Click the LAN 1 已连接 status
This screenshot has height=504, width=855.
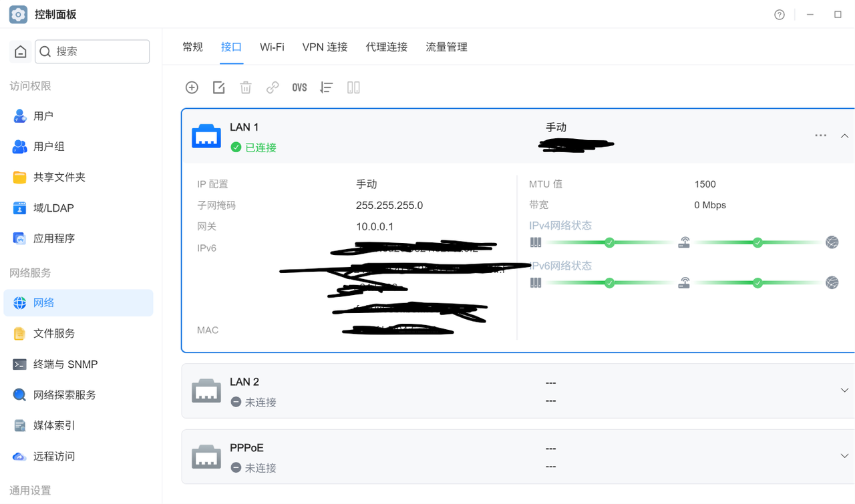pyautogui.click(x=253, y=148)
